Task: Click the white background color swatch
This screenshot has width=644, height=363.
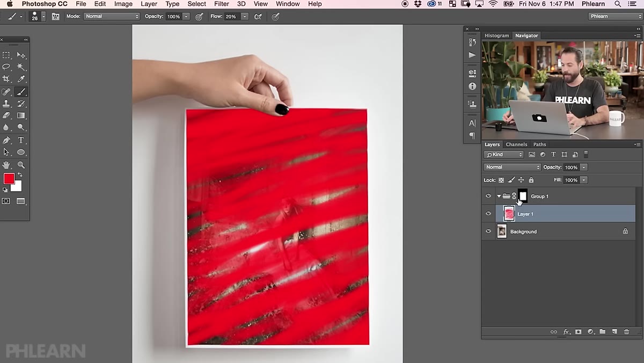Action: 17,186
